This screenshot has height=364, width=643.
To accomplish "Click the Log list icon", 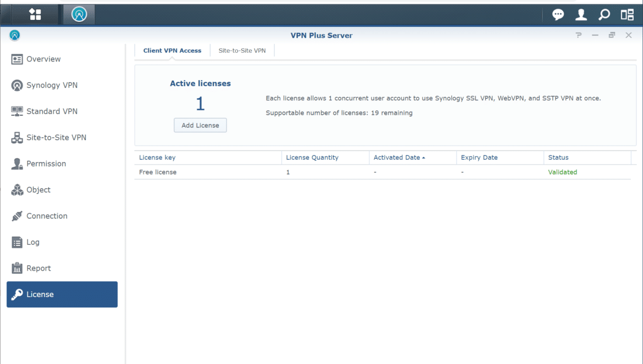I will (x=17, y=243).
